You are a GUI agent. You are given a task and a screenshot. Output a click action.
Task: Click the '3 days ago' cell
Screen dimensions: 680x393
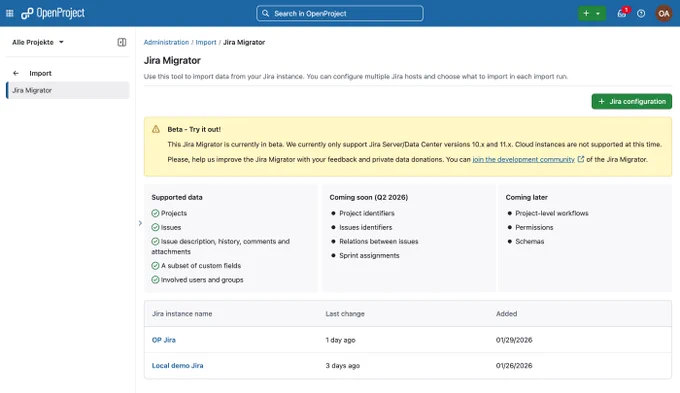pyautogui.click(x=343, y=366)
